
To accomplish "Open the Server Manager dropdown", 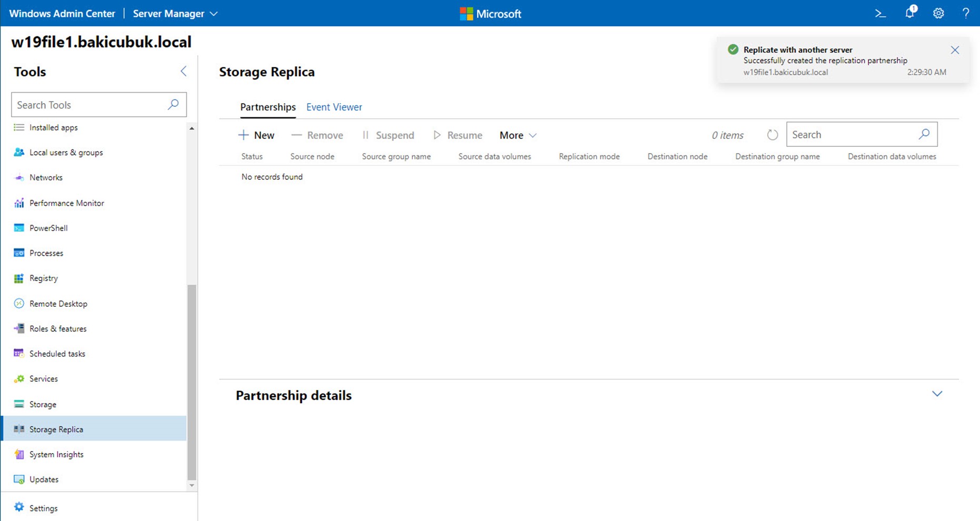I will tap(175, 14).
